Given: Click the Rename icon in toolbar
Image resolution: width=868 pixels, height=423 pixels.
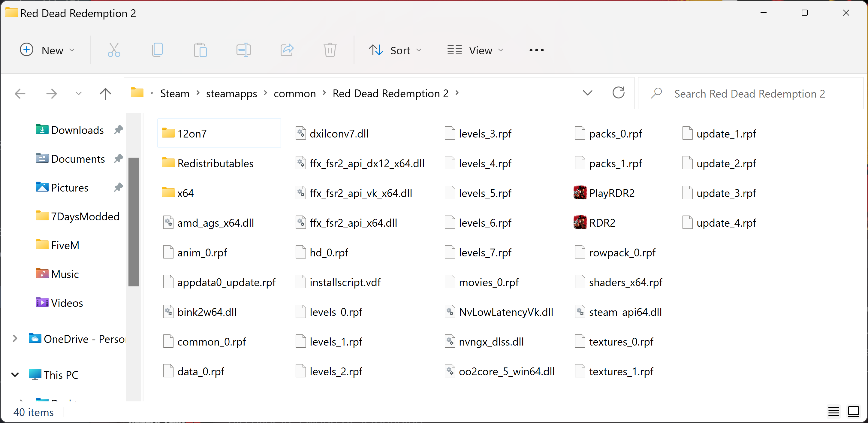Looking at the screenshot, I should click(x=244, y=50).
